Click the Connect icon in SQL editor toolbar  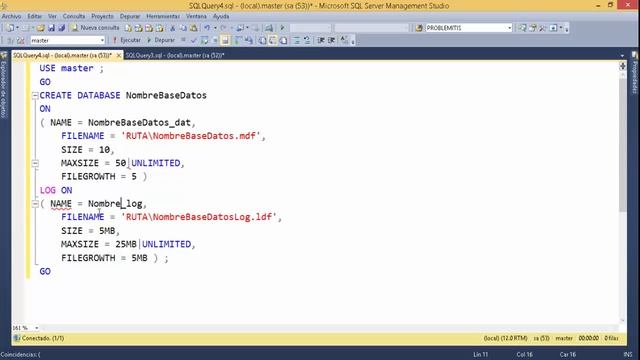(x=11, y=40)
